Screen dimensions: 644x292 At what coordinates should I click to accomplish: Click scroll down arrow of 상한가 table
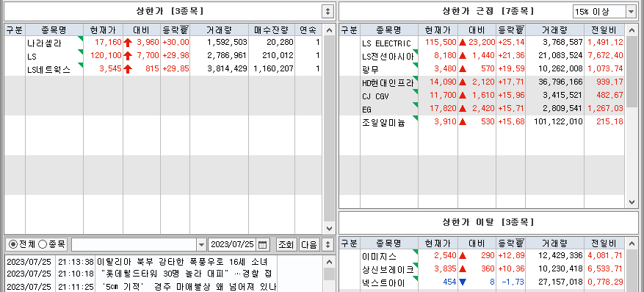329,229
